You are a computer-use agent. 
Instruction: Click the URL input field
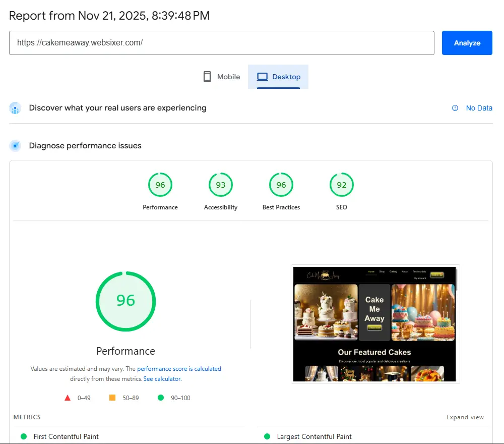tap(222, 43)
